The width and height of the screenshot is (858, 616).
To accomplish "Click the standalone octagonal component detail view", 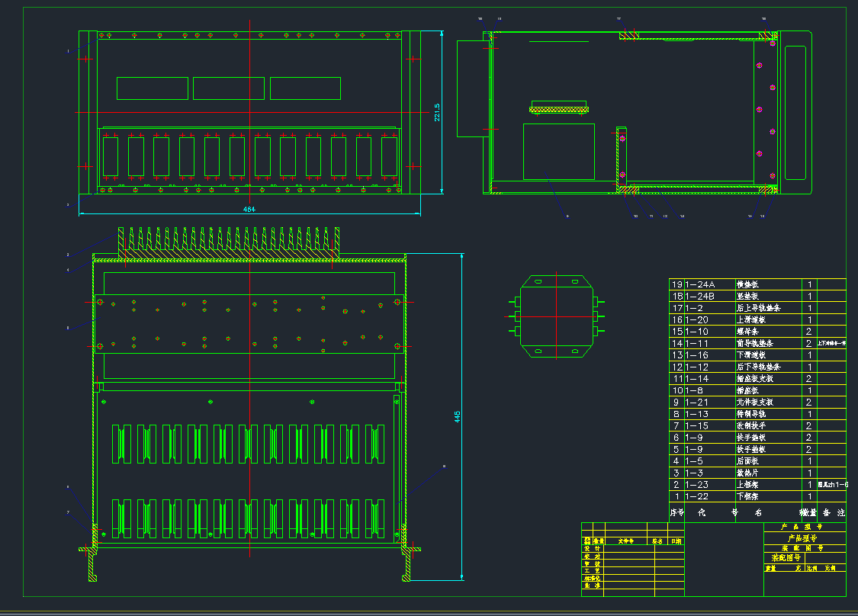I will coord(556,316).
